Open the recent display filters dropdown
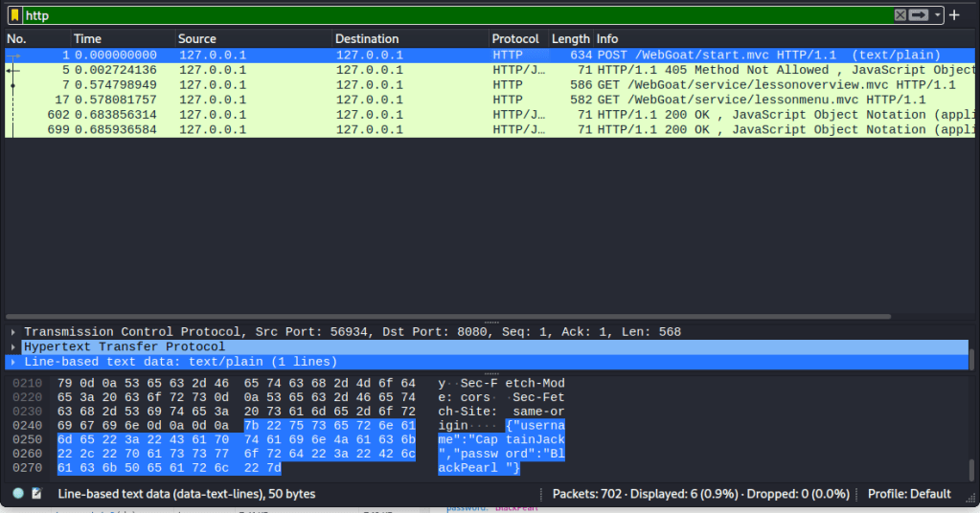This screenshot has width=980, height=513. (938, 15)
